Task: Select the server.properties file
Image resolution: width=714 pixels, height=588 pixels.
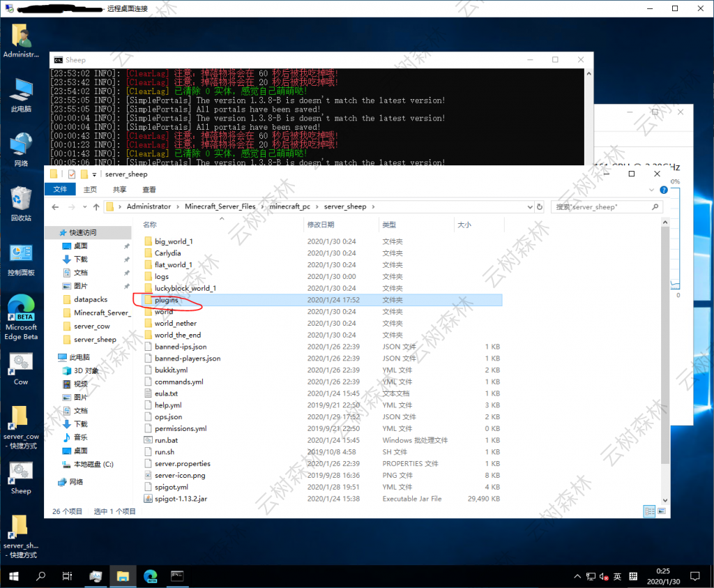Action: 182,464
